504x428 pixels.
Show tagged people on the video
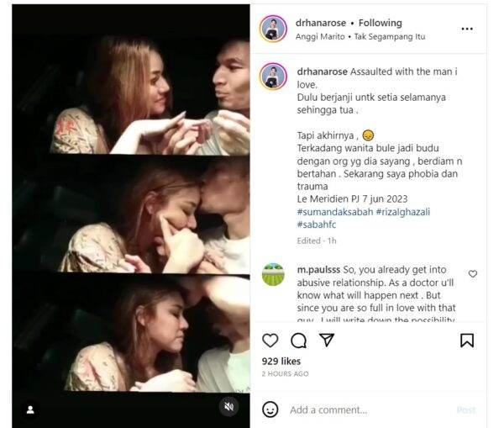click(30, 410)
